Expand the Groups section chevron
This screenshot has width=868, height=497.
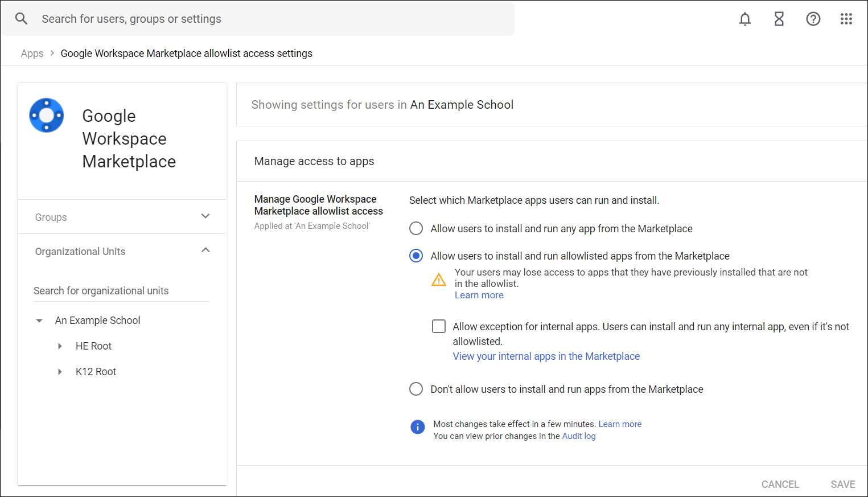(x=205, y=216)
